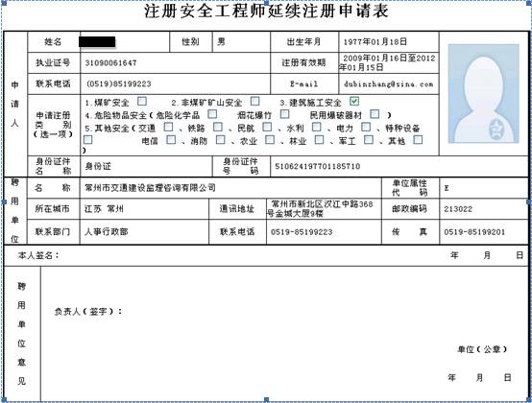Click phone number (0519)85199223
This screenshot has height=403, width=532.
pos(118,83)
